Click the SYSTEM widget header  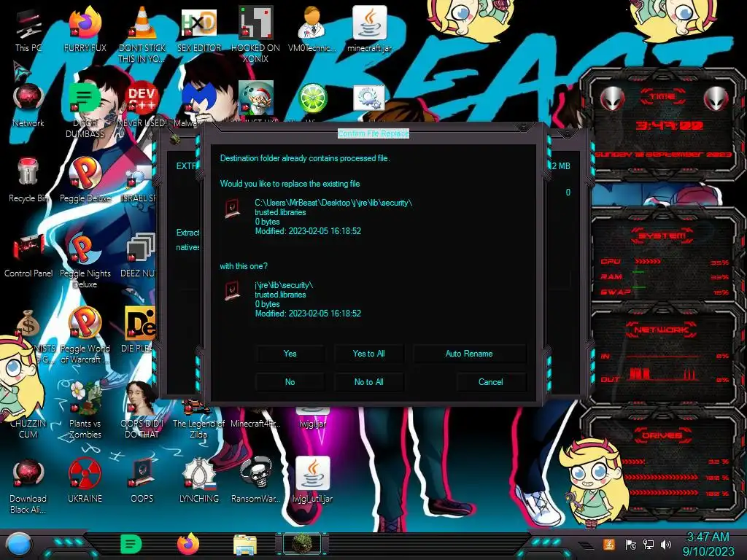pyautogui.click(x=662, y=236)
